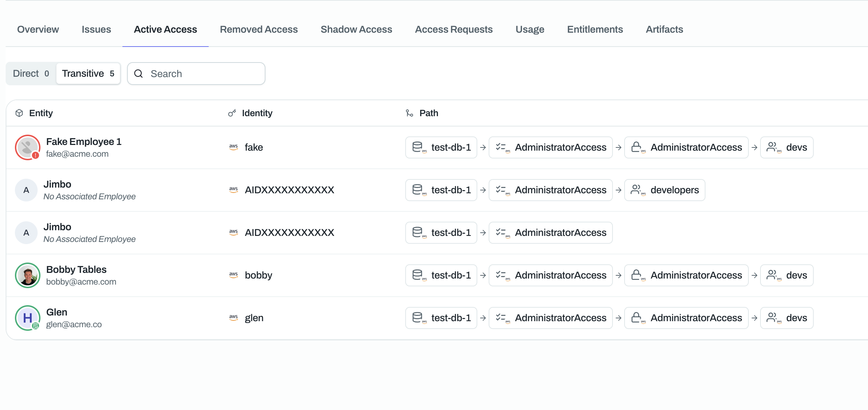Click the database icon in Glen's test-db-1 pill
868x410 pixels.
(x=419, y=318)
